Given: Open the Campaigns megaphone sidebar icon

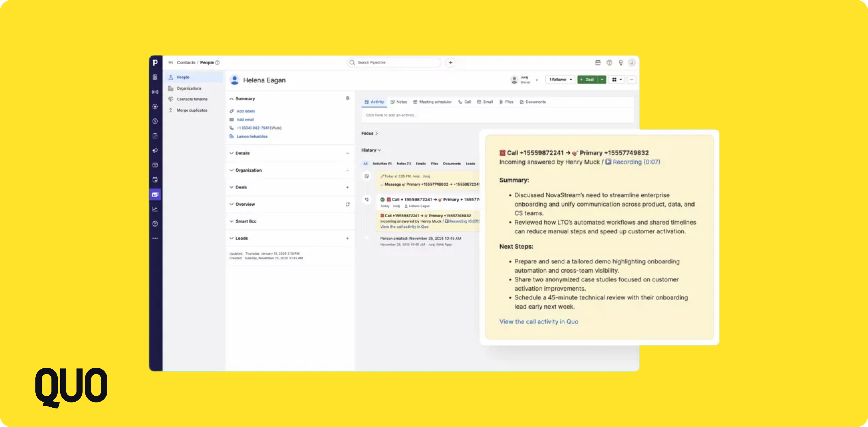Looking at the screenshot, I should coord(155,150).
